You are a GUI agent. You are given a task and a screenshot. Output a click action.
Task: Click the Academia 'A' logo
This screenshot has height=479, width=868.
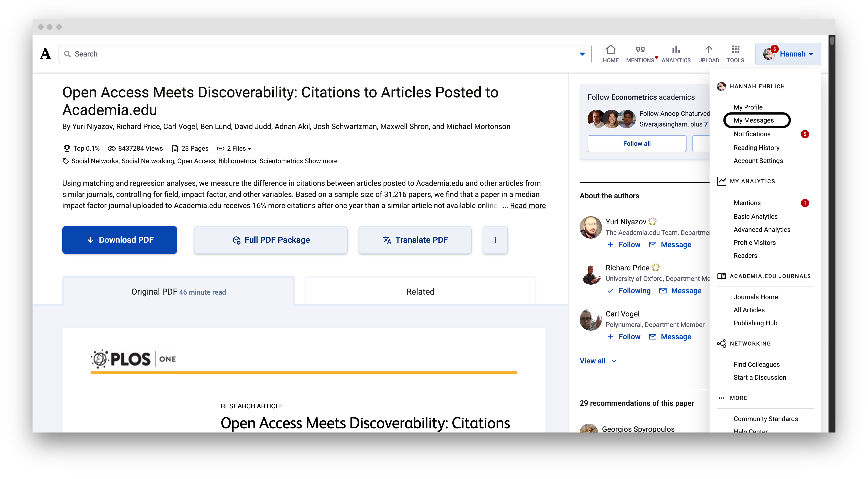tap(46, 54)
